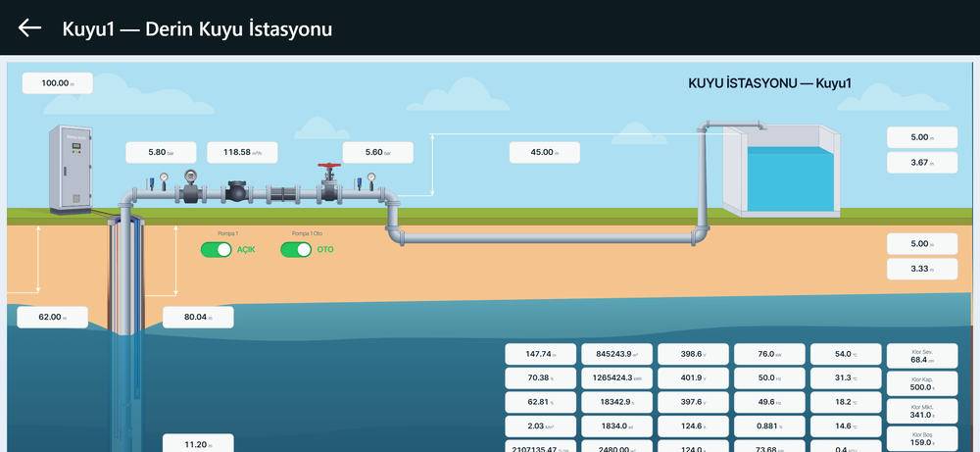
Task: Select the water reservoir tank graphic
Action: point(781,172)
